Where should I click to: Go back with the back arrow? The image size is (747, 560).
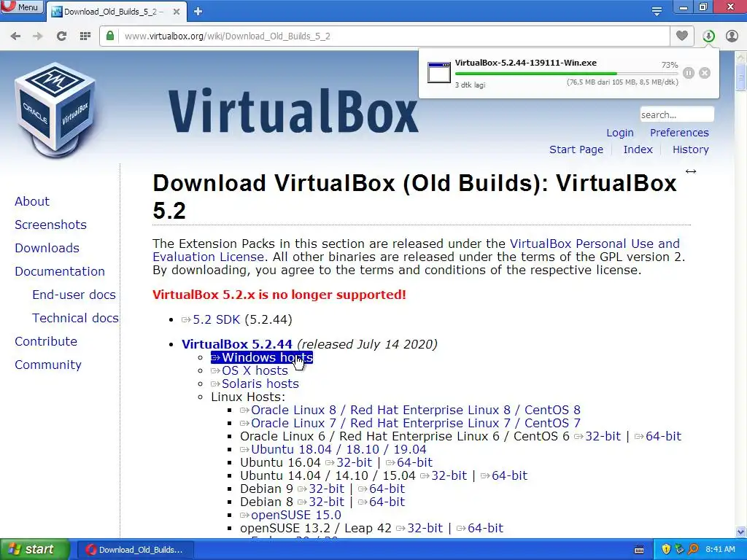(15, 36)
